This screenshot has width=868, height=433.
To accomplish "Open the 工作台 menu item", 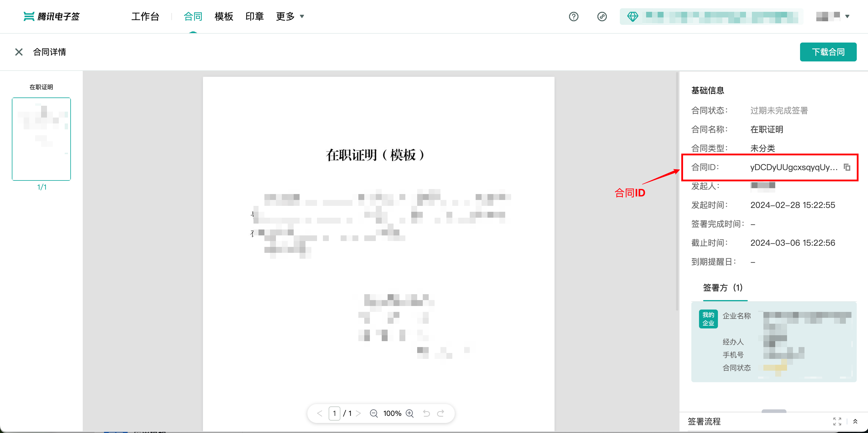I will point(145,16).
